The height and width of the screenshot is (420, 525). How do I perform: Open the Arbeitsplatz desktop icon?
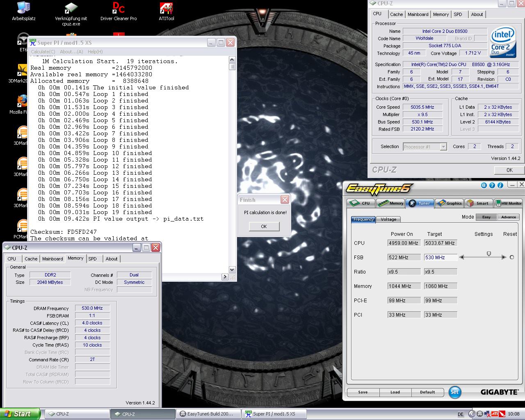coord(24,11)
